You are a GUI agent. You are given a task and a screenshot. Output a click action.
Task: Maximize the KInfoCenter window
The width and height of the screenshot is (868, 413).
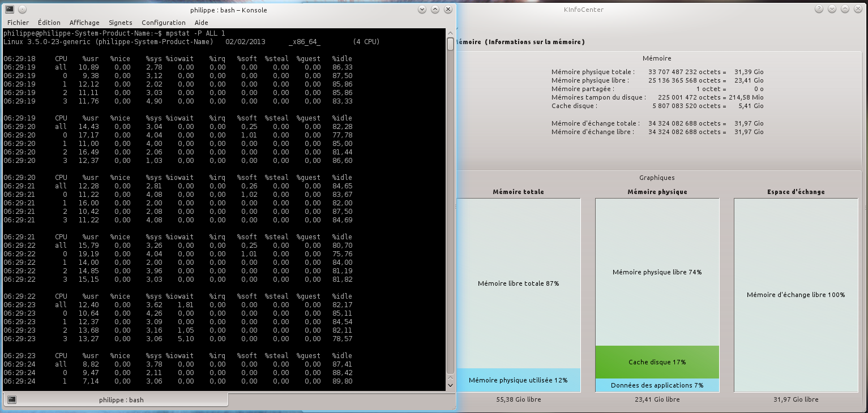(x=845, y=10)
